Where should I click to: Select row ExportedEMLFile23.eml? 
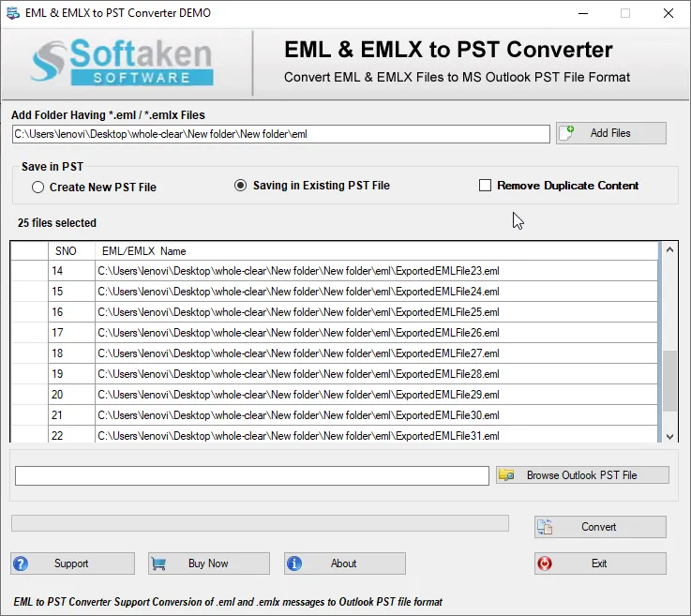point(335,271)
